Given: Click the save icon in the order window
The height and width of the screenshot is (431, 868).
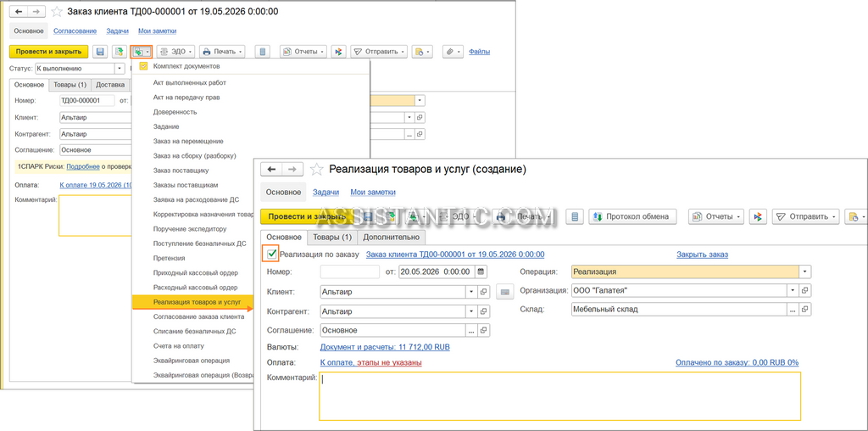Looking at the screenshot, I should pos(100,52).
